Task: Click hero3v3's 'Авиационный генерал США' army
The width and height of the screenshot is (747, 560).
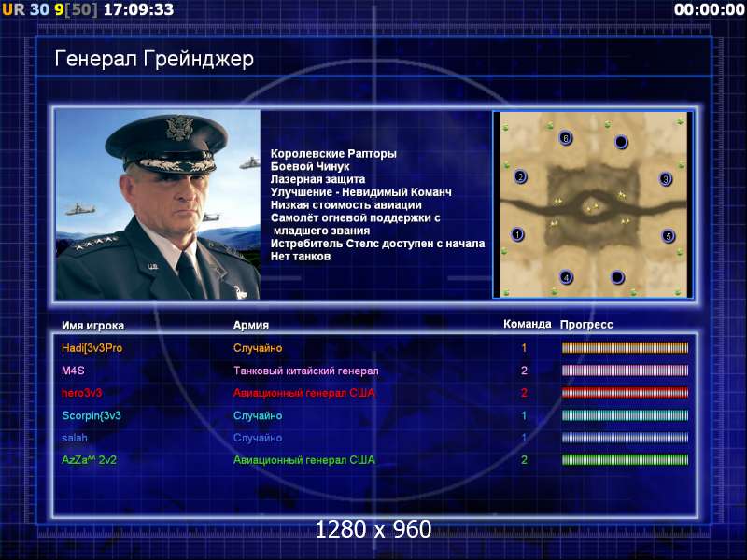Action: coord(304,393)
